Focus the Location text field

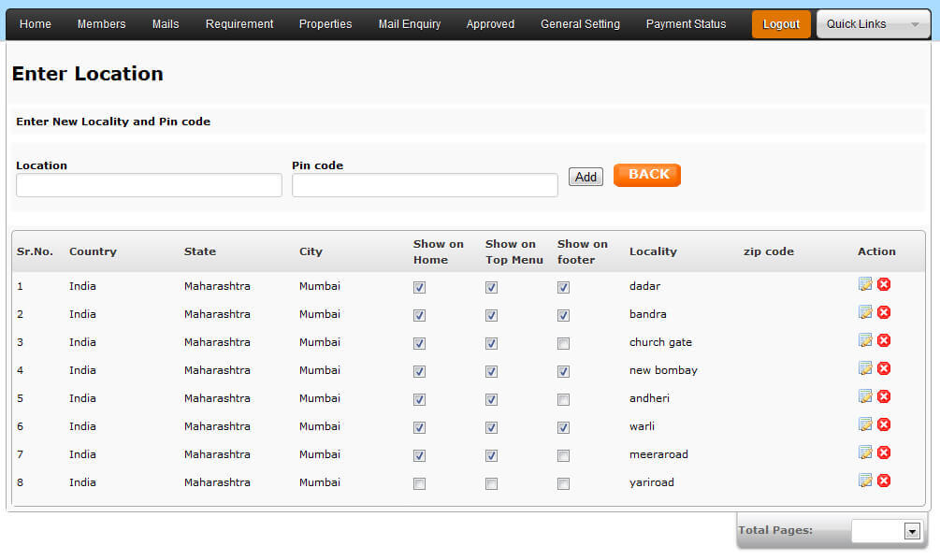tap(149, 185)
